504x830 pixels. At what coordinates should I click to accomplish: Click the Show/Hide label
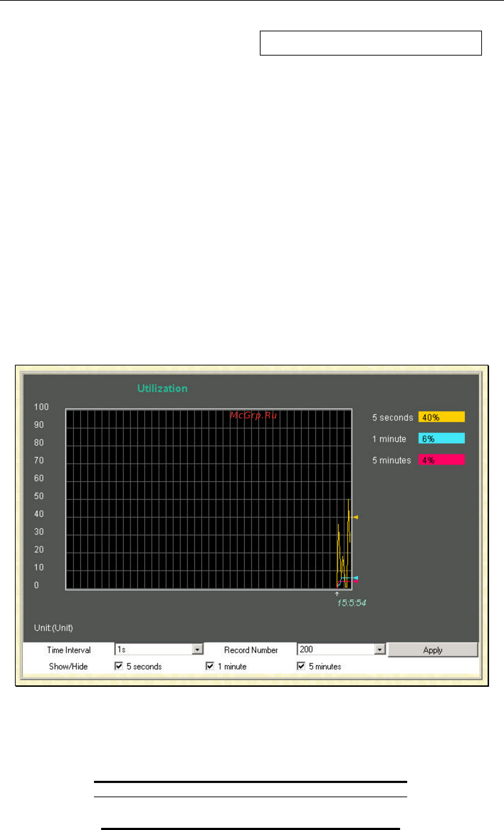(x=68, y=666)
